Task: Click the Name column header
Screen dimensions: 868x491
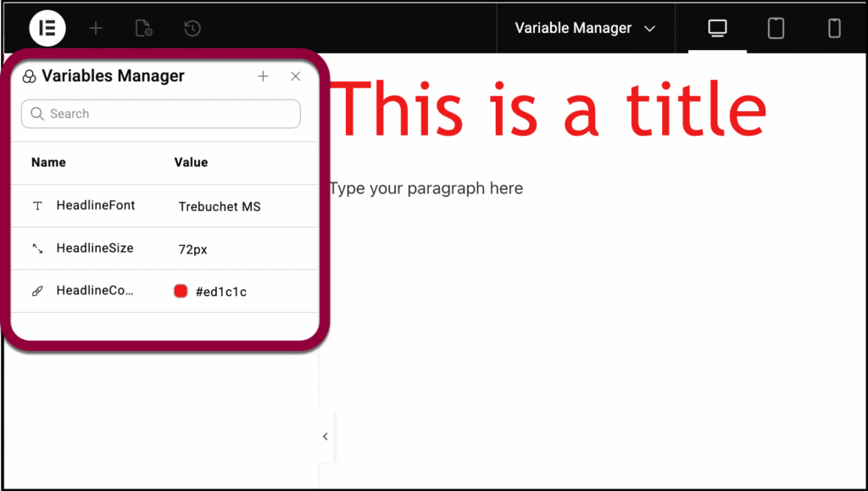Action: [x=48, y=162]
